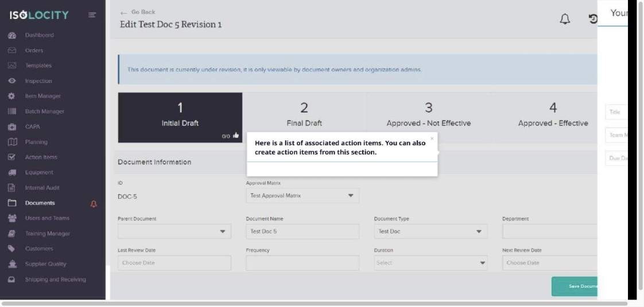644x307 pixels.
Task: Select the Initial Draft stage tab
Action: [x=180, y=117]
